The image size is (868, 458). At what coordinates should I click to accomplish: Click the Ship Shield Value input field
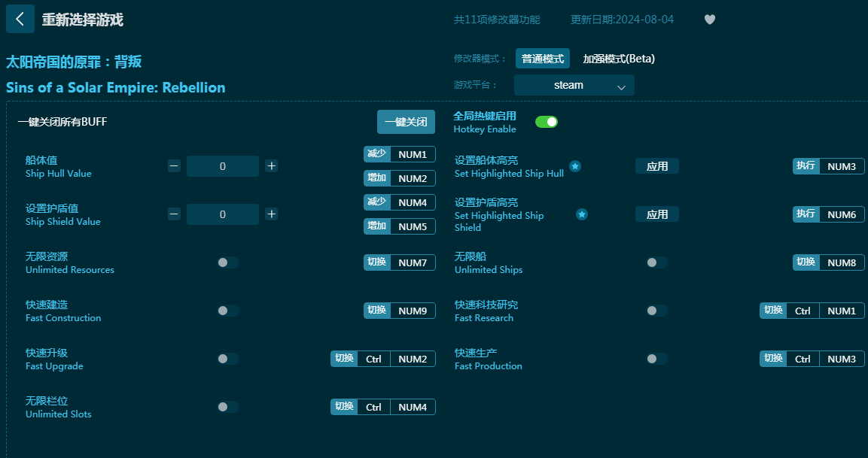223,214
